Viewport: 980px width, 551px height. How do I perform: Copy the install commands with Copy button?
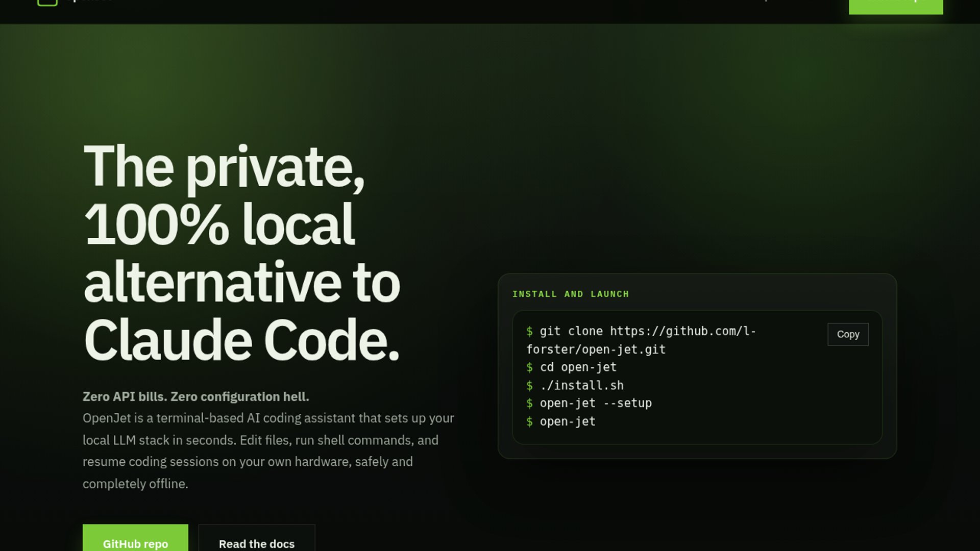click(848, 334)
